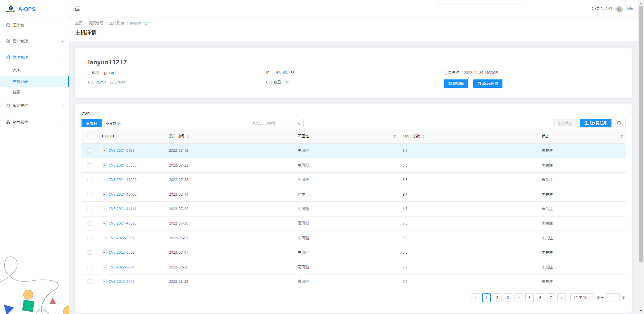Sort by CVSS 分数 using sorter arrows
The height and width of the screenshot is (314, 644).
point(424,136)
